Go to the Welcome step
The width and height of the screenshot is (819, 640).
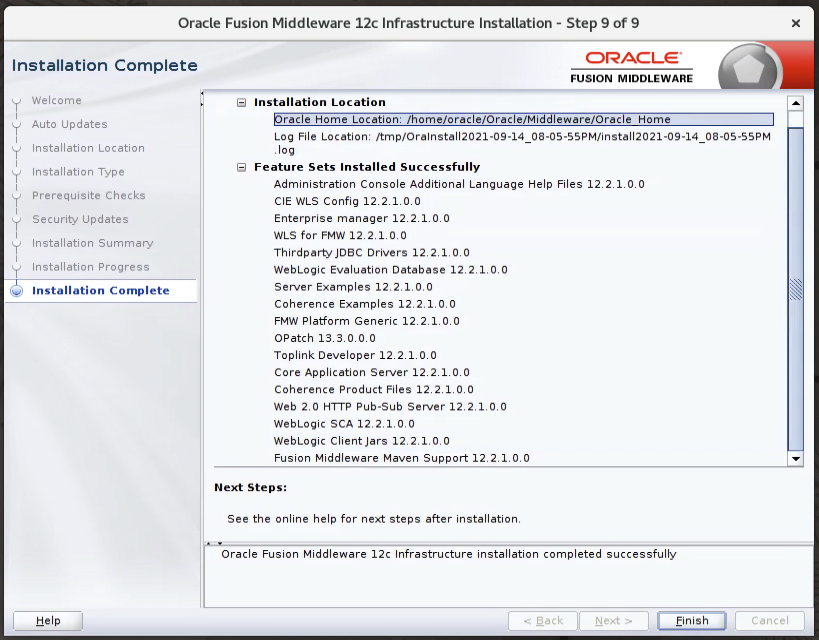(x=56, y=100)
